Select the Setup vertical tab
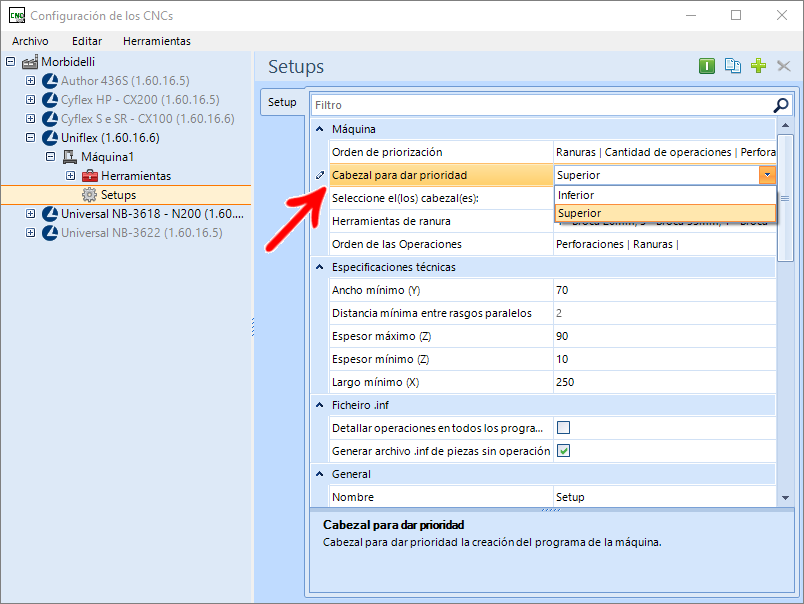 click(282, 102)
